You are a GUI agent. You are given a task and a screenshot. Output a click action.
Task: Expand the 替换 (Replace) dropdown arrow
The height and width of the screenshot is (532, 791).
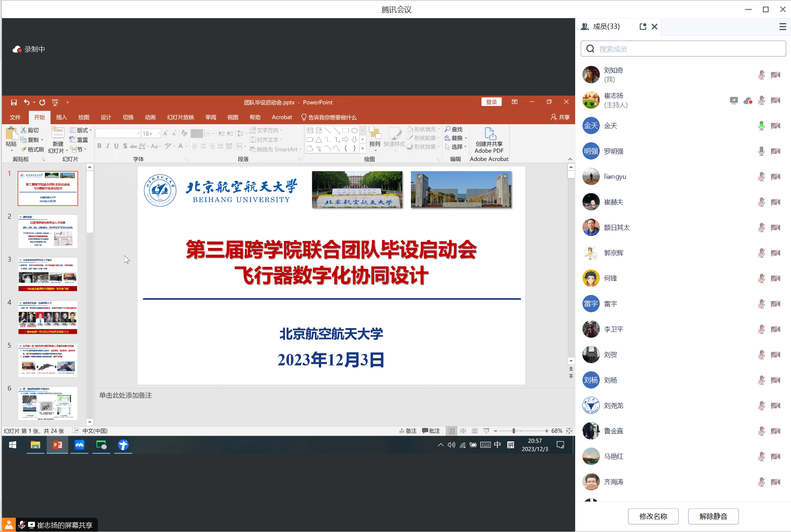tap(466, 138)
